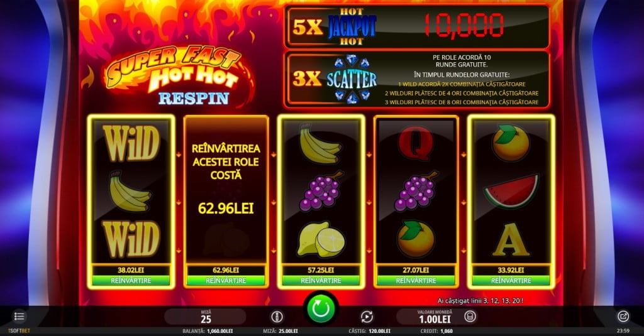The image size is (644, 336).
Task: Toggle the autoplay icon
Action: (367, 317)
